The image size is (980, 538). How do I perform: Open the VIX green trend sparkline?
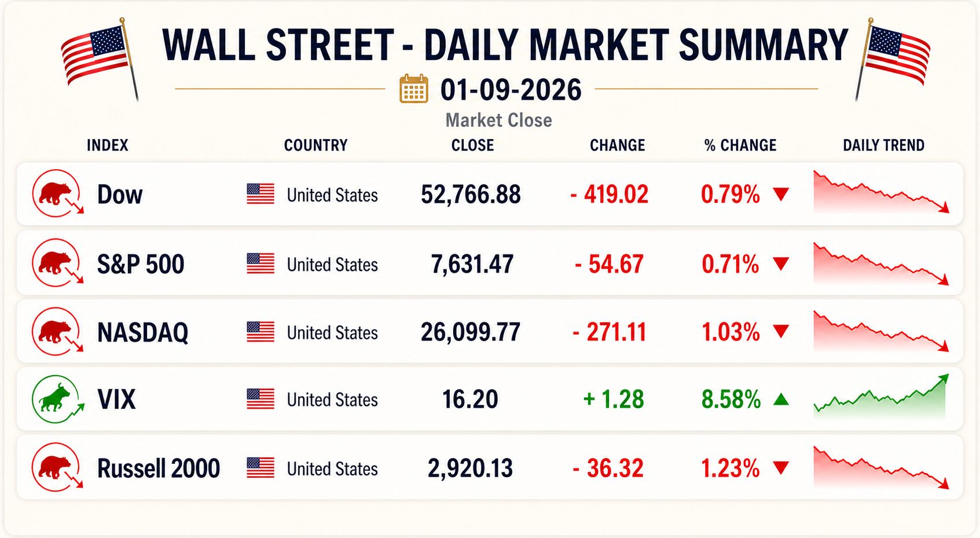[882, 397]
